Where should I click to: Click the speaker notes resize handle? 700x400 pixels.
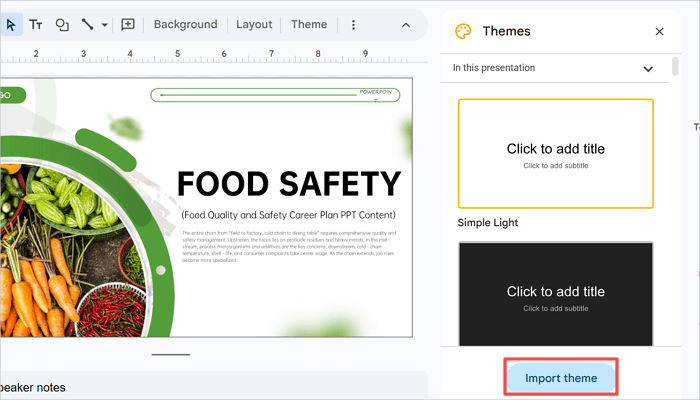(171, 355)
